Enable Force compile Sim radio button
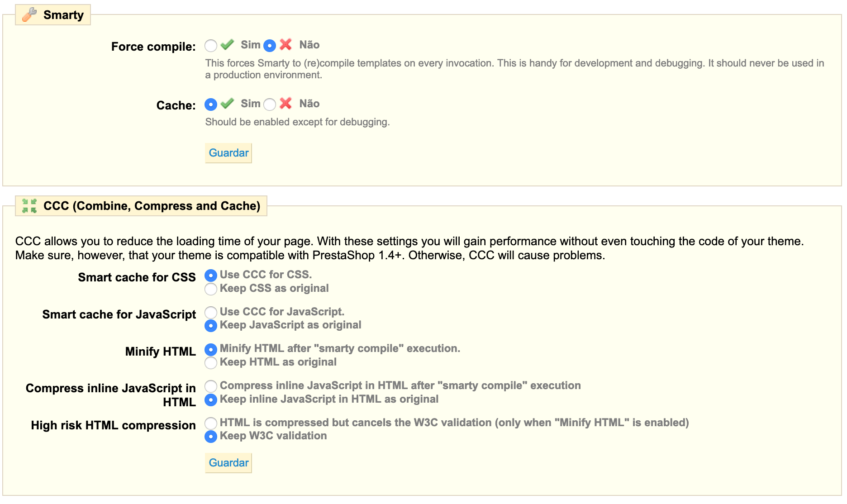Image resolution: width=847 pixels, height=504 pixels. coord(211,46)
